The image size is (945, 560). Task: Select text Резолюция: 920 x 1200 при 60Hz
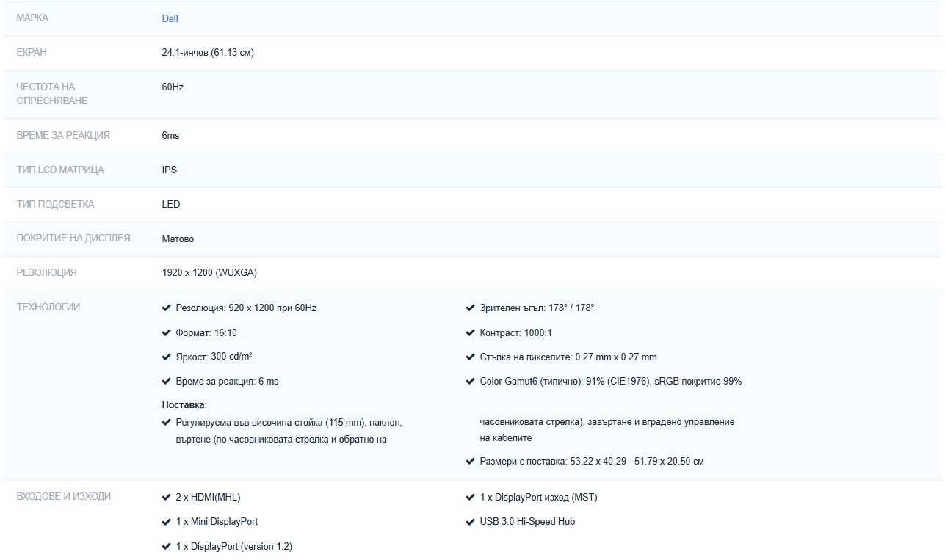[246, 308]
